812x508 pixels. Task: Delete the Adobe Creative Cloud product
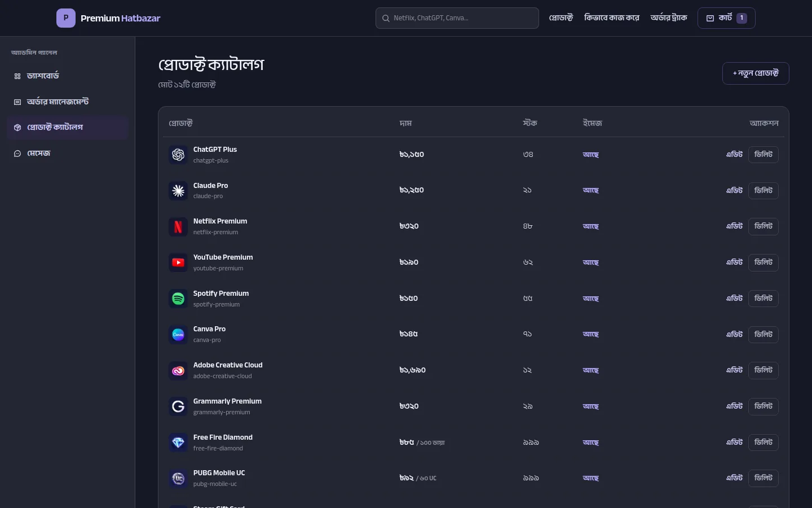(764, 370)
